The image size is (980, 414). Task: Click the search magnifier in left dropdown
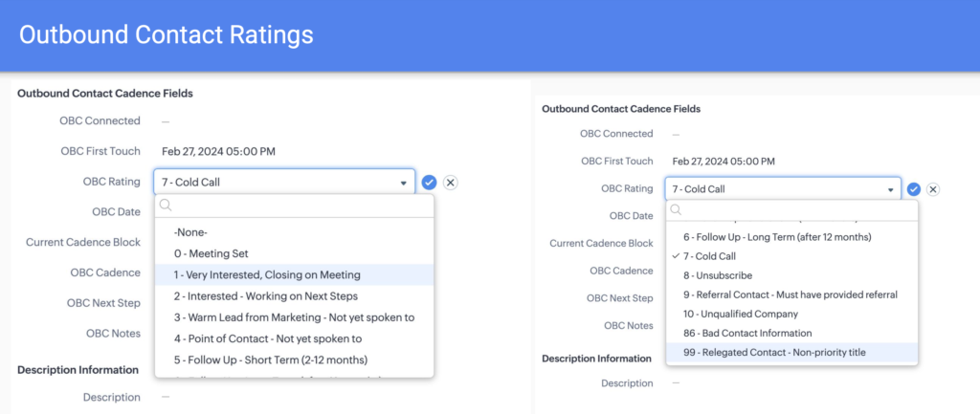(166, 205)
